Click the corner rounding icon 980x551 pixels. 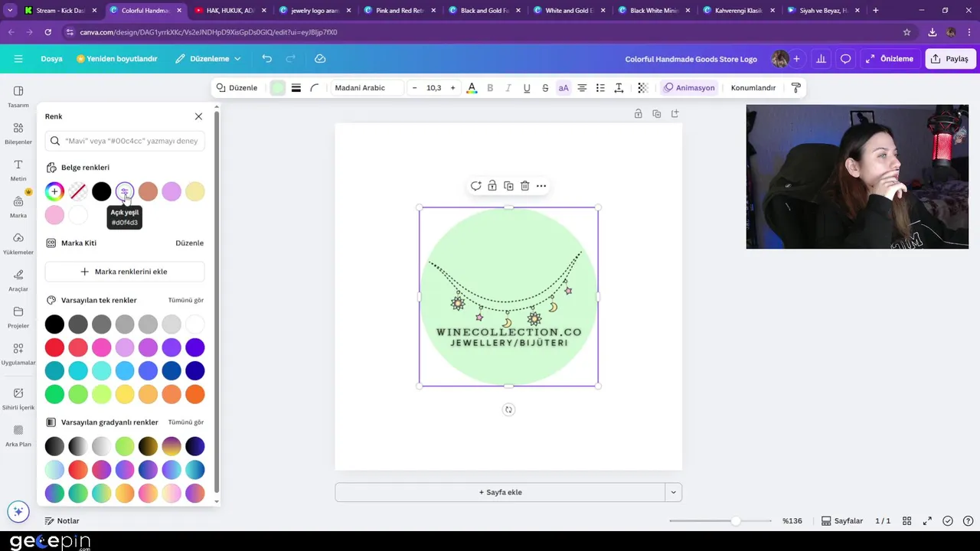coord(314,88)
